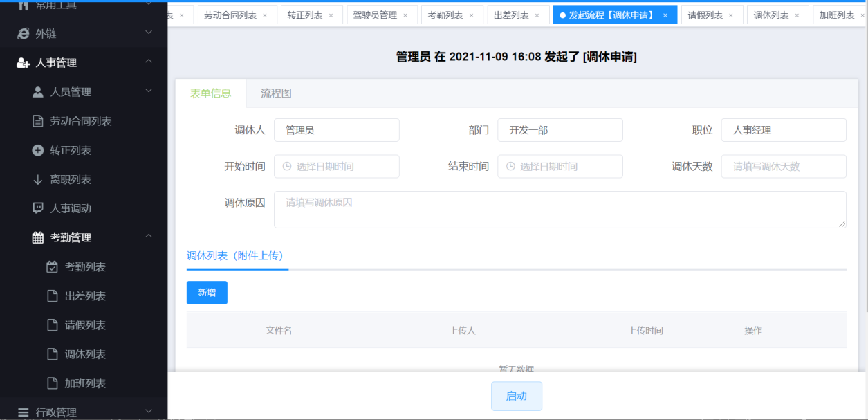This screenshot has height=420, width=868.
Task: Switch to the 调休列表 top tab
Action: tap(778, 15)
